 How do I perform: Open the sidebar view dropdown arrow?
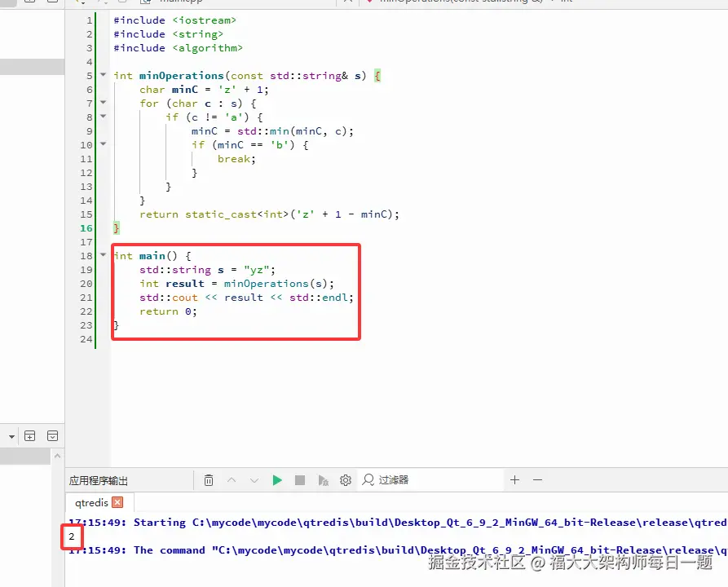(x=11, y=436)
